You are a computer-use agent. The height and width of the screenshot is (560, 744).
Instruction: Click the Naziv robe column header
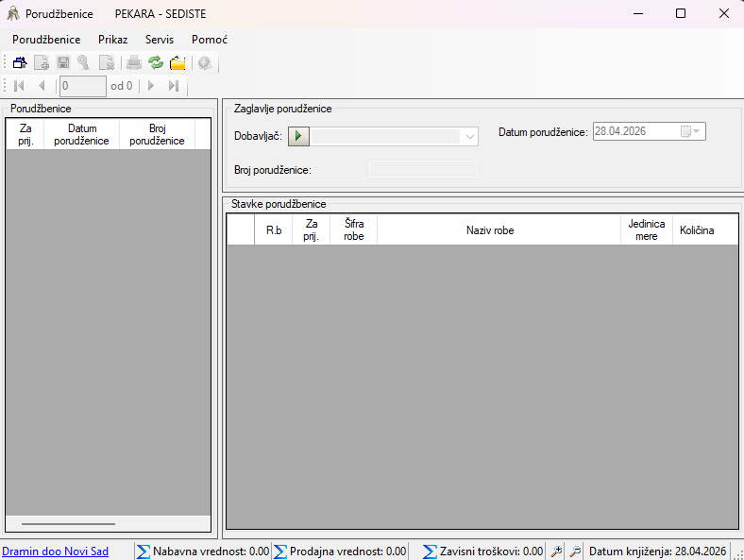(x=490, y=230)
